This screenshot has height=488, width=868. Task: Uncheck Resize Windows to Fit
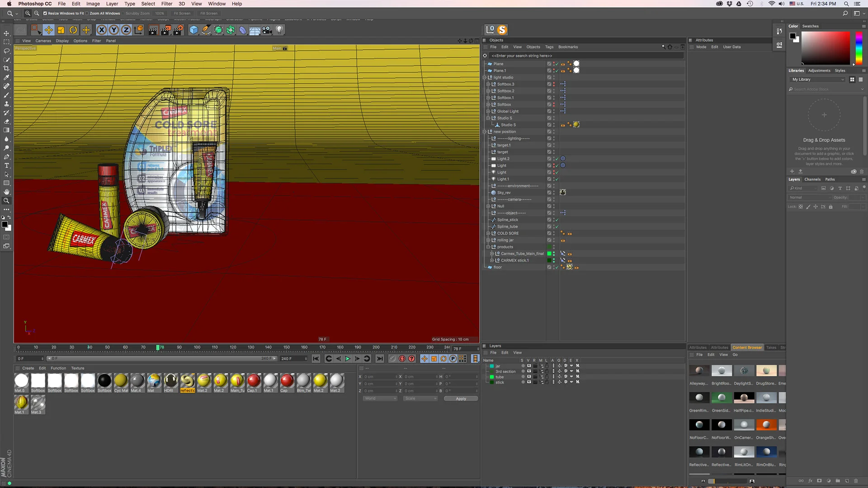pos(45,13)
